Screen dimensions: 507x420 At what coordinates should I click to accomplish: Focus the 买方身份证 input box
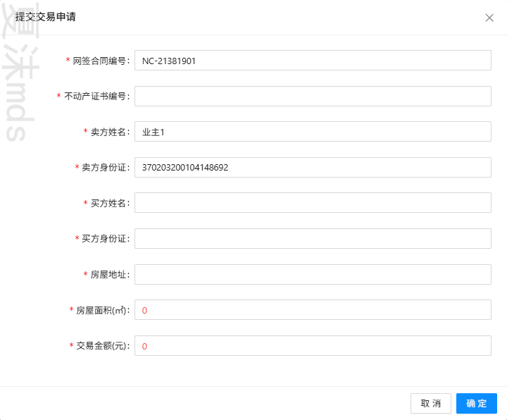tap(313, 238)
